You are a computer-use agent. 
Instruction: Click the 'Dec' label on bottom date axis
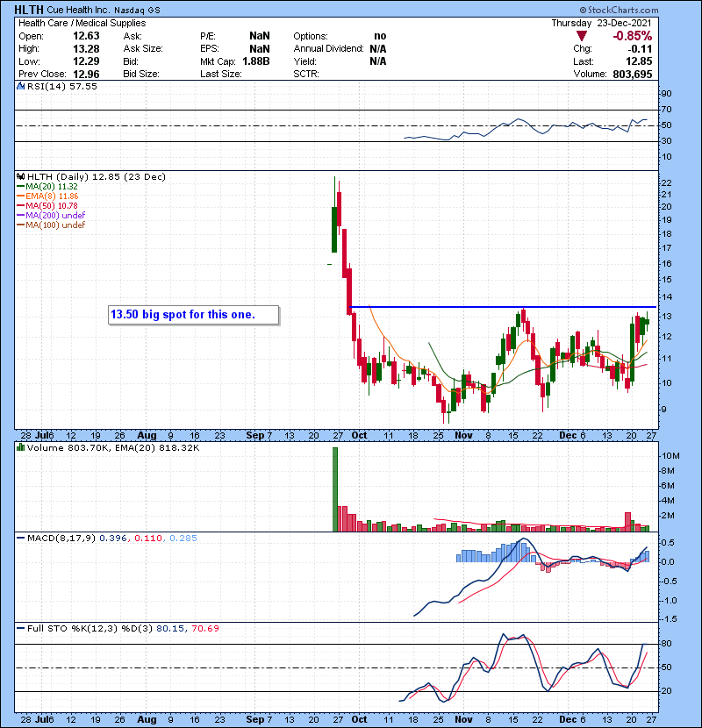click(568, 719)
